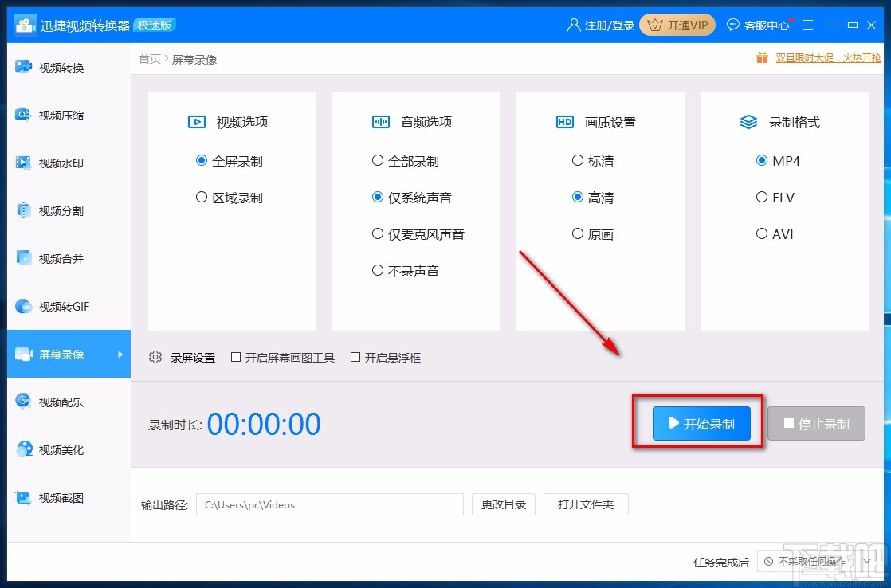891x588 pixels.
Task: Enable the 开启悬浮框 checkbox
Action: pos(355,357)
